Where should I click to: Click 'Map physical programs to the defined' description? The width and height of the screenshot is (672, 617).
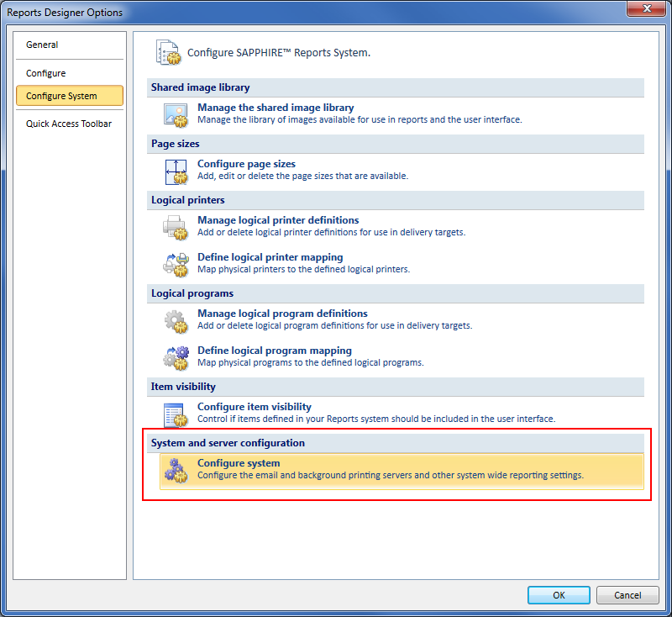310,363
